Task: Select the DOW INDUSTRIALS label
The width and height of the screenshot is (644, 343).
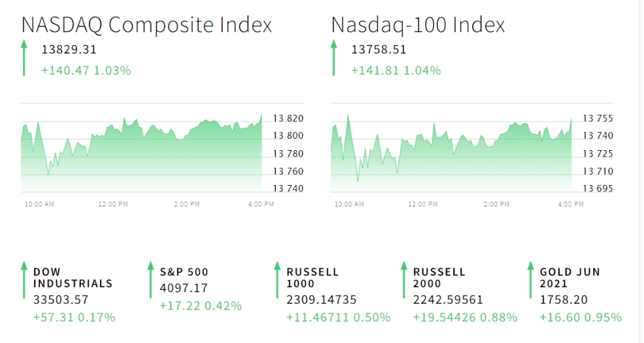Action: click(73, 278)
